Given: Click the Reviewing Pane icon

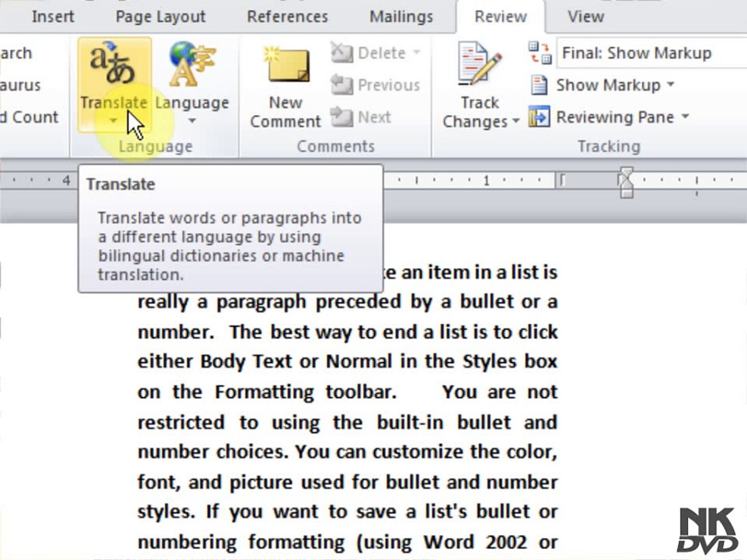Looking at the screenshot, I should 539,117.
